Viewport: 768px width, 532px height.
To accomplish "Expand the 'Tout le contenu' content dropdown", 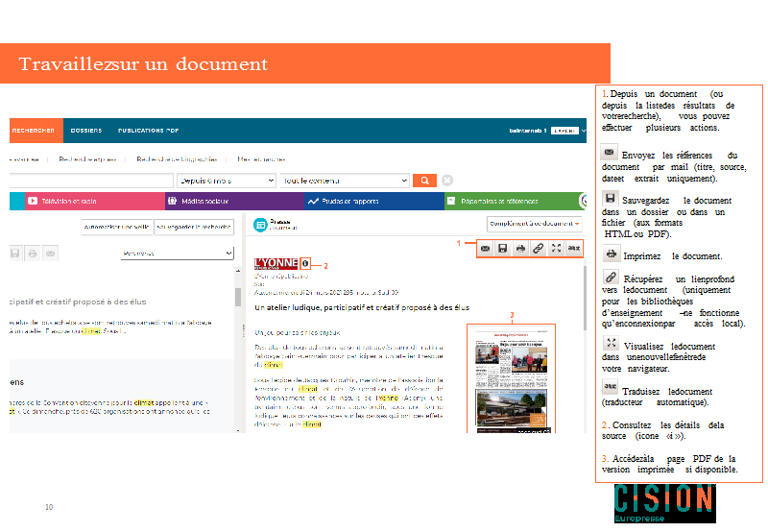I will (x=345, y=181).
